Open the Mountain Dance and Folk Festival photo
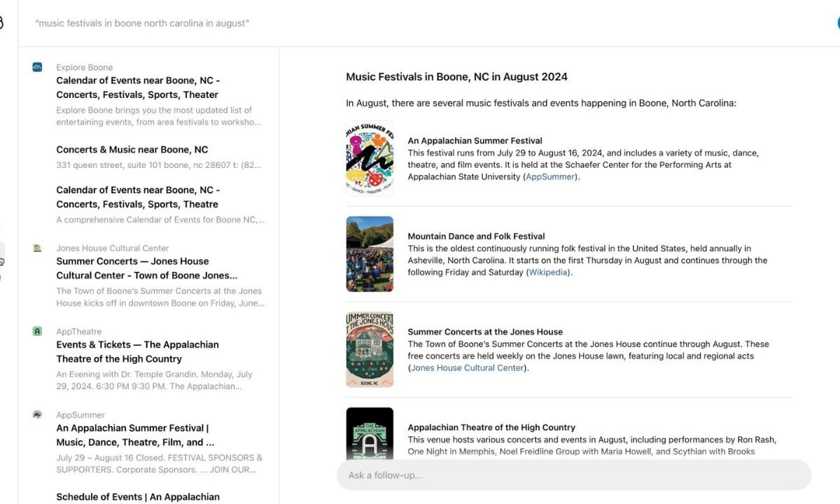 (370, 253)
